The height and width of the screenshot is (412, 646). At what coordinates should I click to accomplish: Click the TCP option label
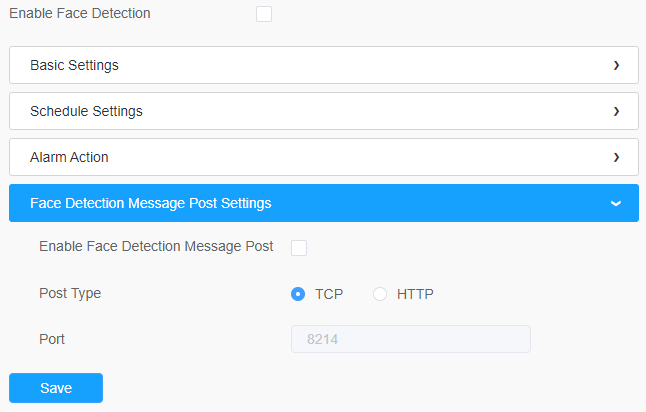pos(329,294)
